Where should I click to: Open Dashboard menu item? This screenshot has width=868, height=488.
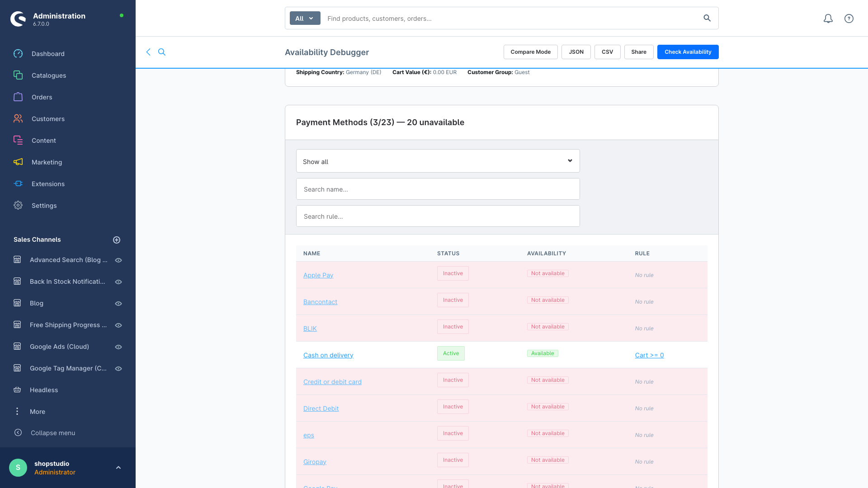[x=48, y=54]
